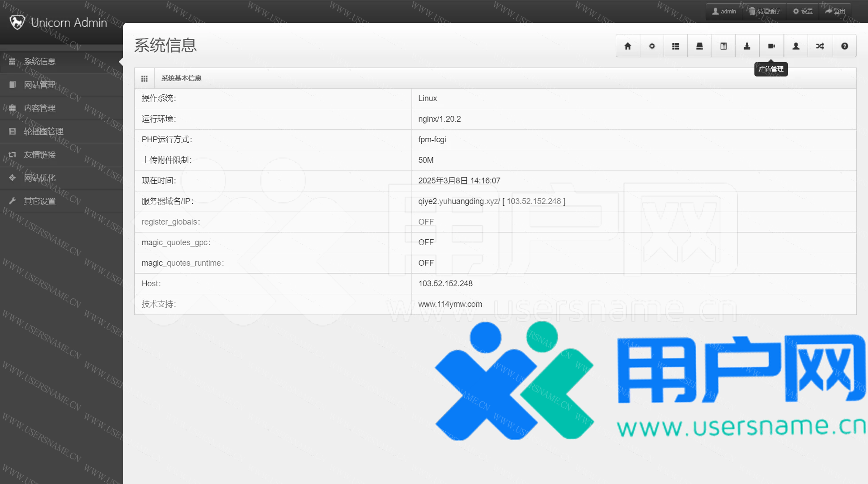868x484 pixels.
Task: Click the gear icon in icon toolbar
Action: click(652, 46)
